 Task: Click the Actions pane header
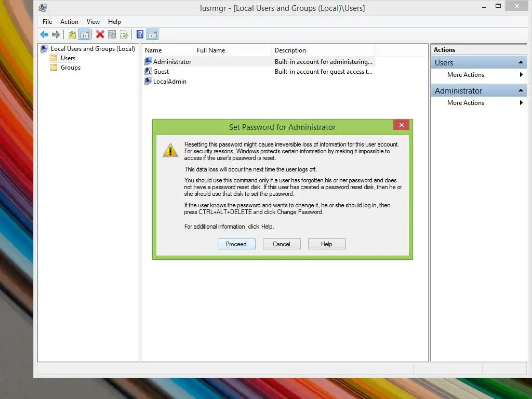pyautogui.click(x=478, y=49)
